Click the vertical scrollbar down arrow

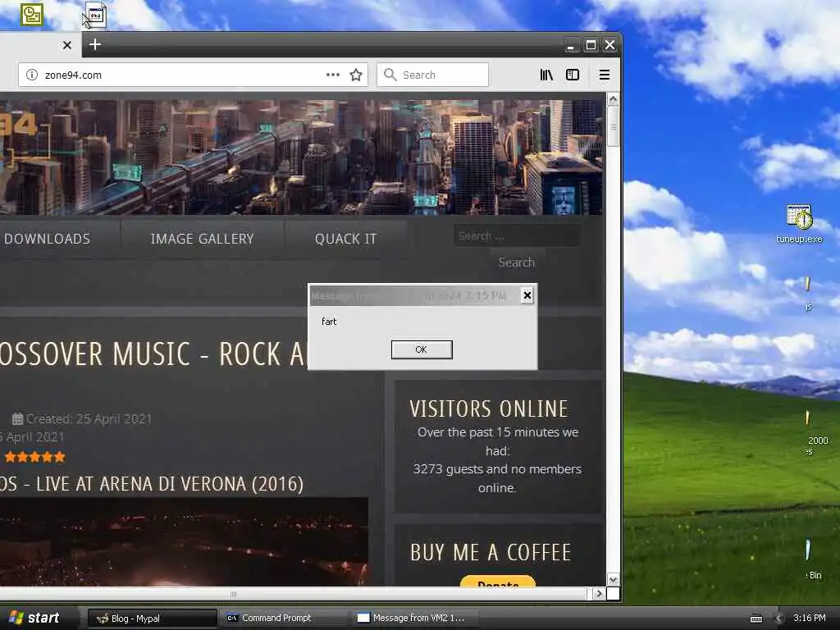point(614,580)
